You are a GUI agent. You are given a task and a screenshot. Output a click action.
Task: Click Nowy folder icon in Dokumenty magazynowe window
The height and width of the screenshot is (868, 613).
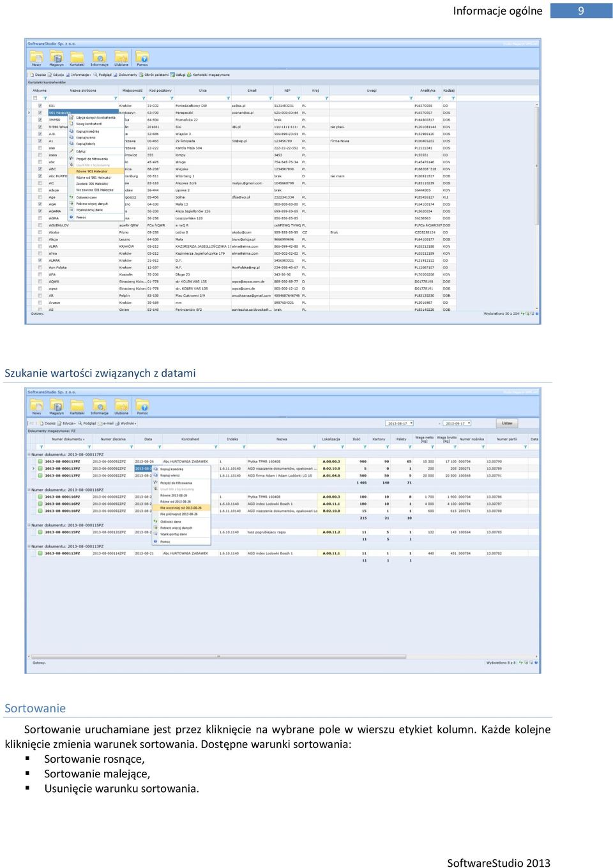(x=36, y=407)
